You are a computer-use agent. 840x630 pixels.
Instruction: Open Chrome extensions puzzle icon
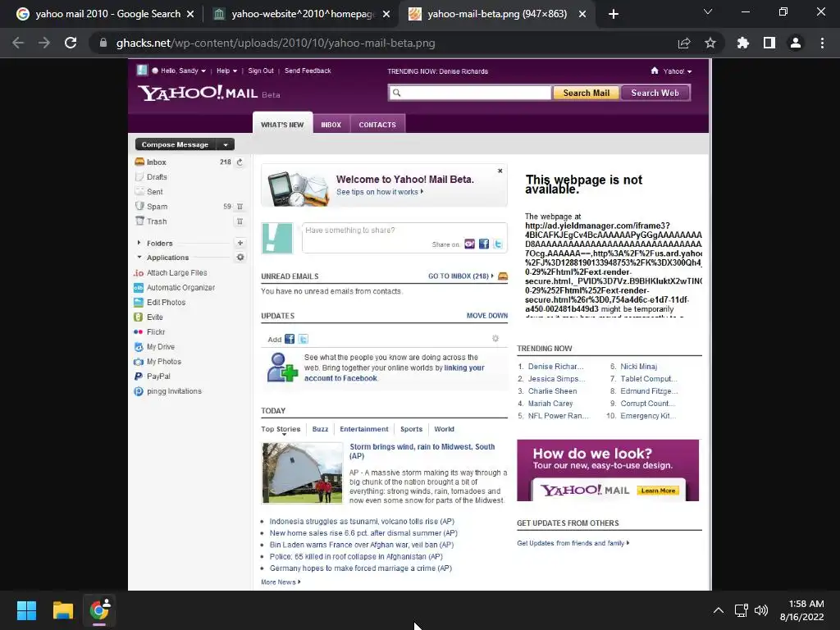(x=742, y=43)
